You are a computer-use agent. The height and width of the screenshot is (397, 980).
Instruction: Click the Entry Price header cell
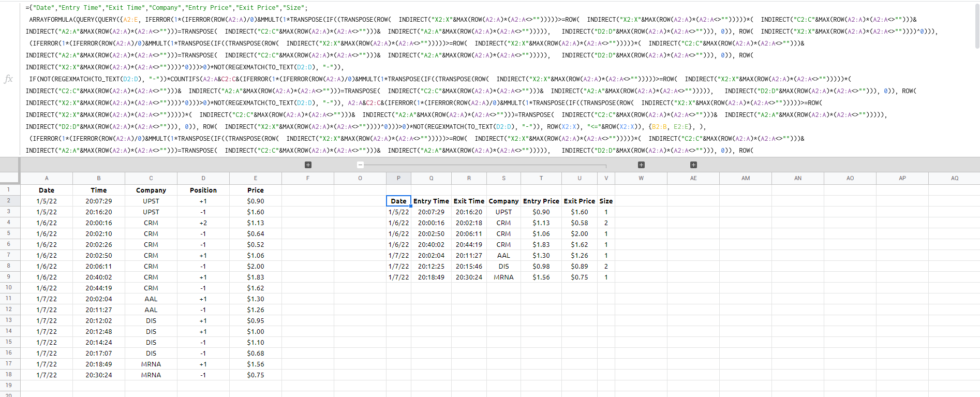[541, 201]
